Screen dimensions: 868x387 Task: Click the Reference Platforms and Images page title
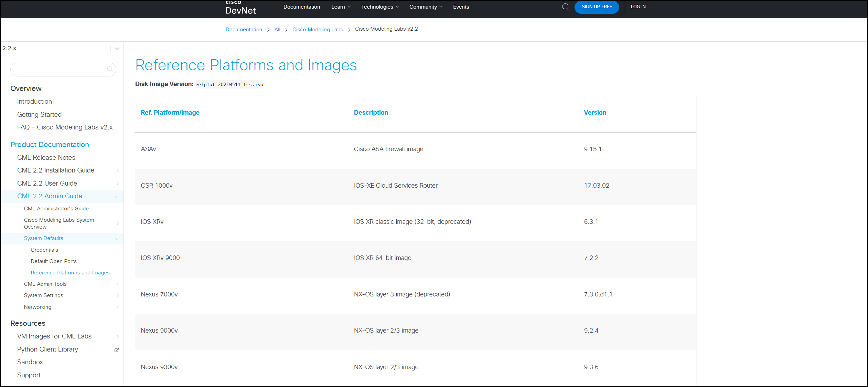tap(246, 65)
